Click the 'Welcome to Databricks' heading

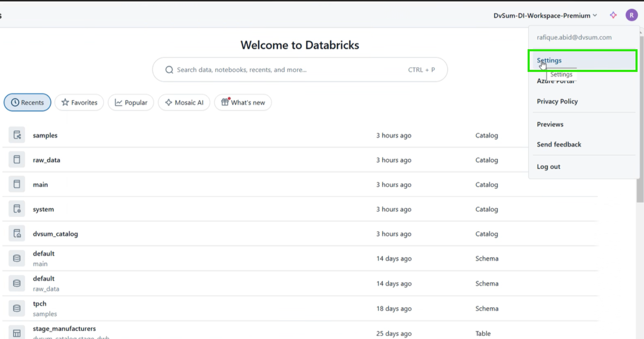300,45
